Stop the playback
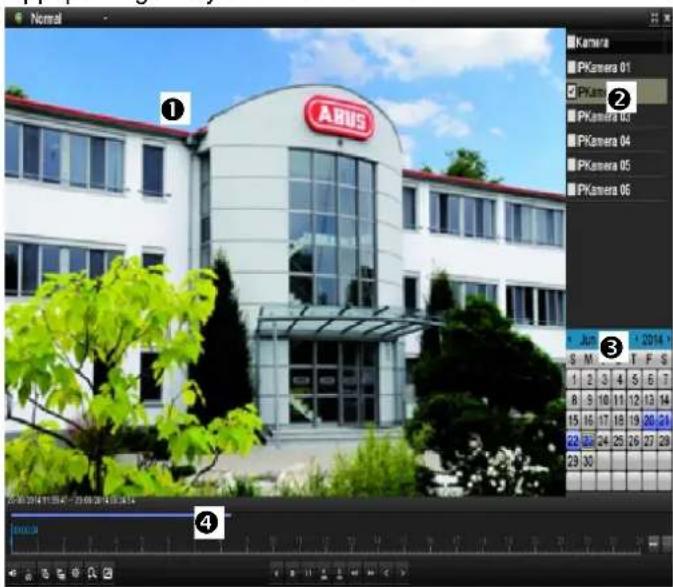 pos(292,573)
